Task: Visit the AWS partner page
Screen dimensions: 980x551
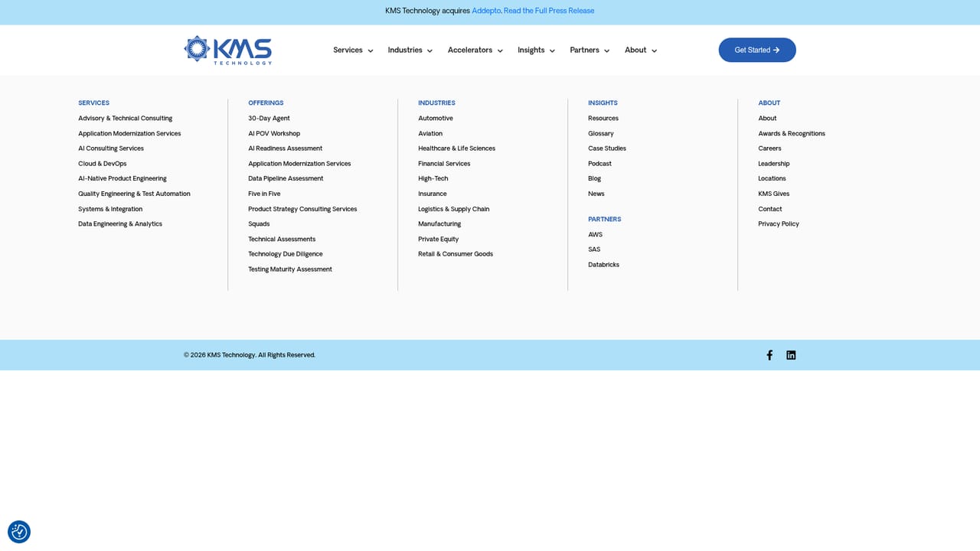Action: (595, 235)
